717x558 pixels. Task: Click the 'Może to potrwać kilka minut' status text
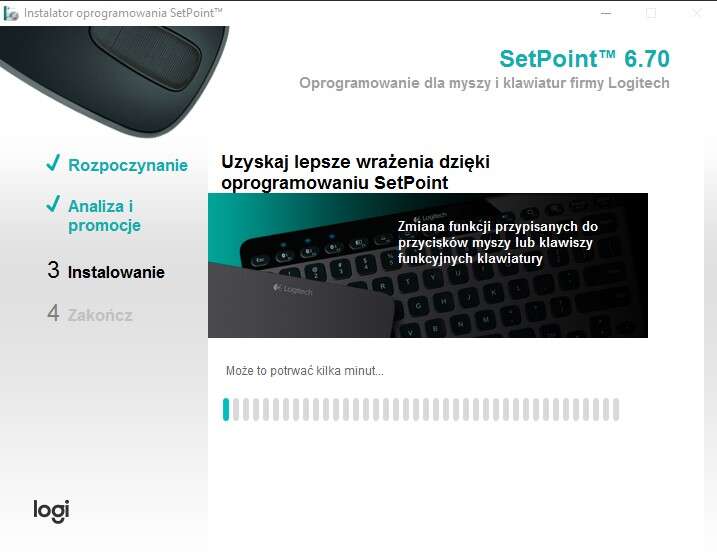click(x=305, y=370)
